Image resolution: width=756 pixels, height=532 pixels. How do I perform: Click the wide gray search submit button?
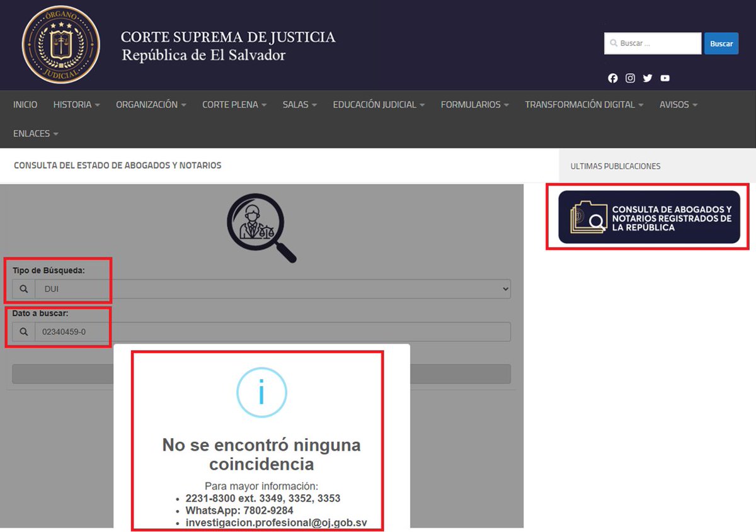tap(261, 373)
